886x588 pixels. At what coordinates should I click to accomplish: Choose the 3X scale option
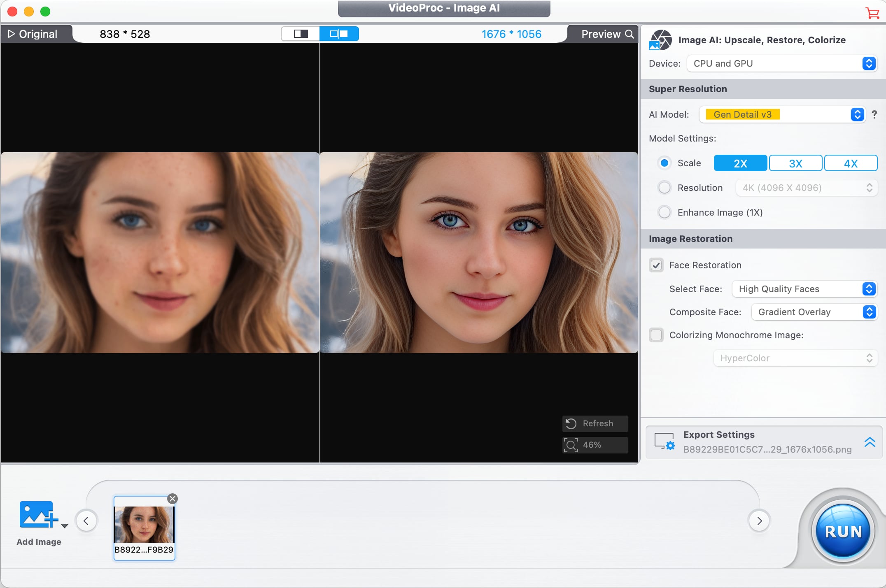coord(795,163)
